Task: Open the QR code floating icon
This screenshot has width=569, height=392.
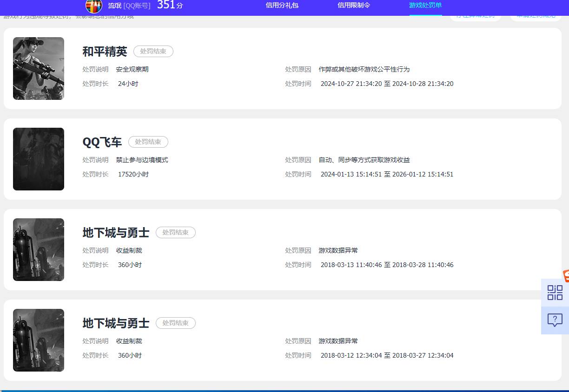Action: [x=555, y=293]
